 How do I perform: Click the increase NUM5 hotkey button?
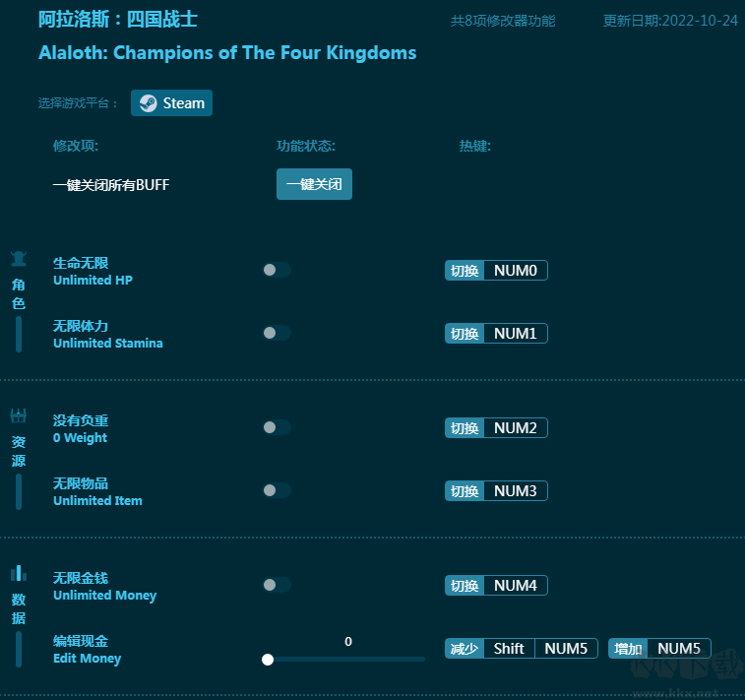(x=678, y=649)
